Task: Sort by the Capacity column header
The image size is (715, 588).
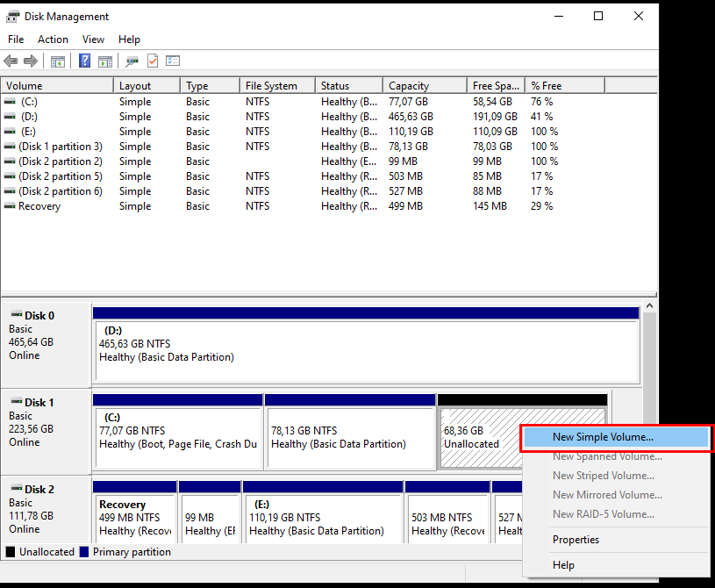Action: point(409,86)
